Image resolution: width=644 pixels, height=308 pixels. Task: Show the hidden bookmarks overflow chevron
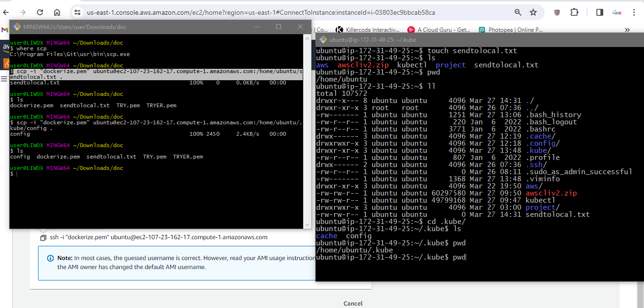click(627, 29)
